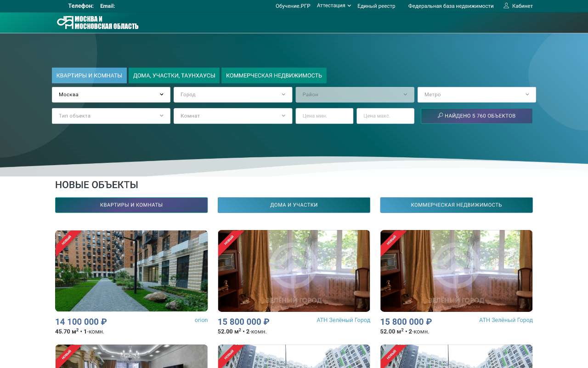
Task: Expand the Комнат dropdown
Action: click(233, 116)
